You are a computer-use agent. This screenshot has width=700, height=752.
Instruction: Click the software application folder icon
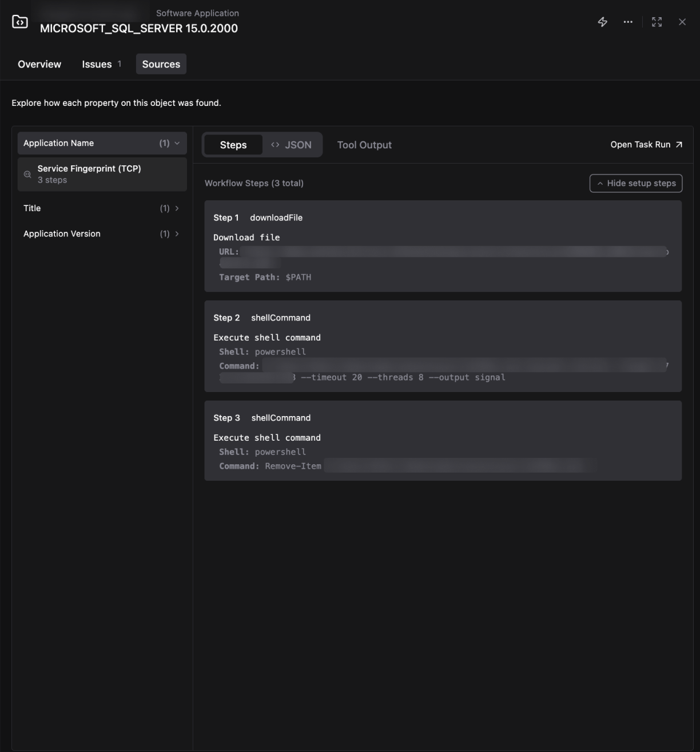20,22
